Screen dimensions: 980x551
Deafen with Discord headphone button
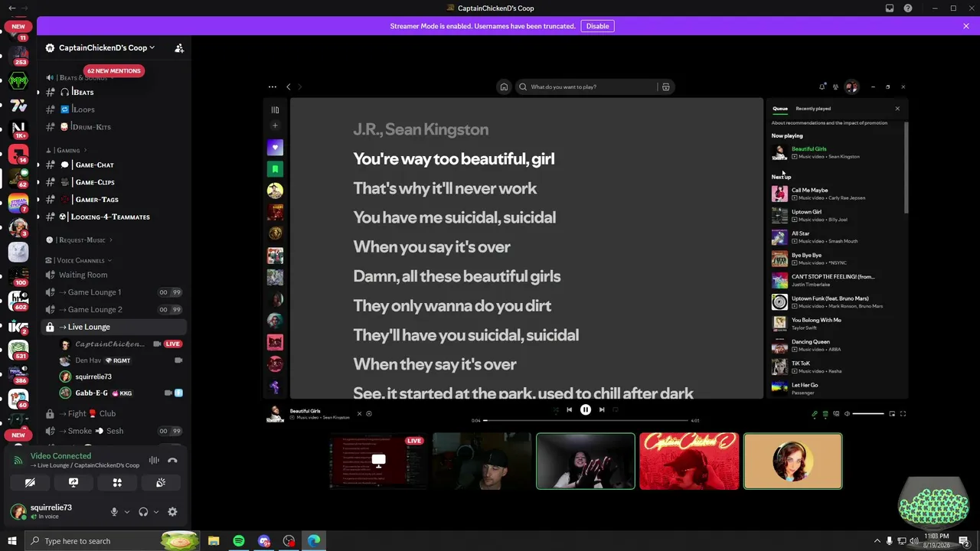(x=143, y=512)
